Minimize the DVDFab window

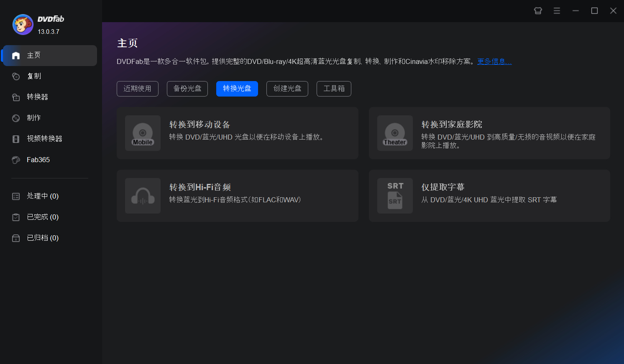[575, 11]
